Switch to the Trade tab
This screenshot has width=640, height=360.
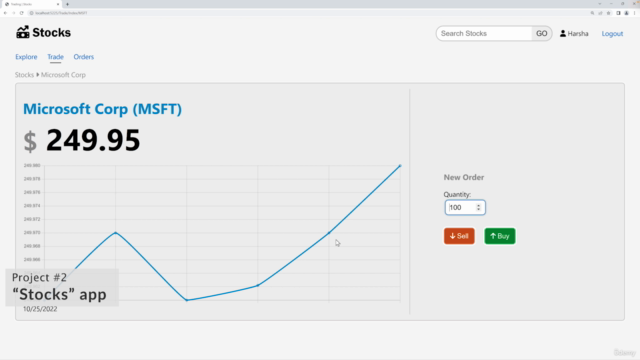pyautogui.click(x=56, y=57)
